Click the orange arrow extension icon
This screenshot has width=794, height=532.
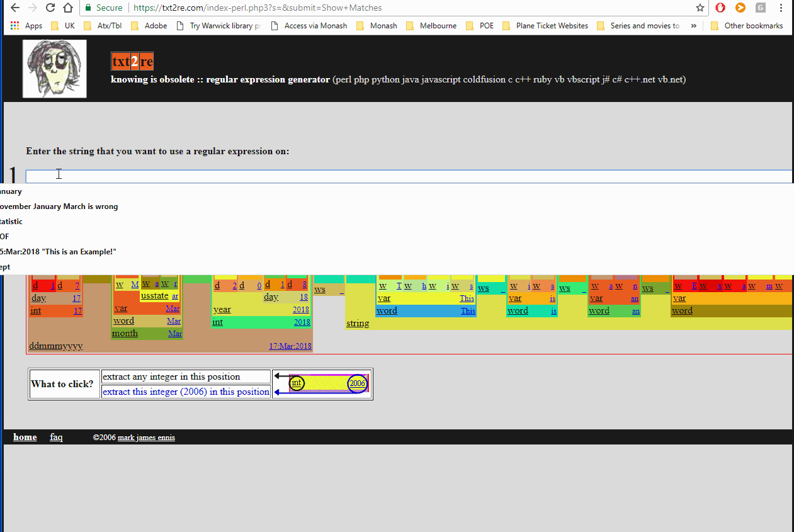pyautogui.click(x=739, y=8)
